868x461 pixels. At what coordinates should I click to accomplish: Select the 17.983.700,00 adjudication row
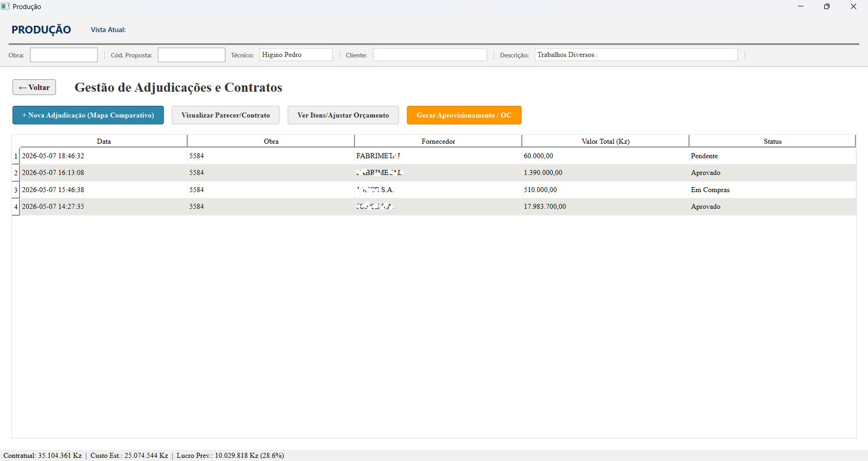[438, 207]
